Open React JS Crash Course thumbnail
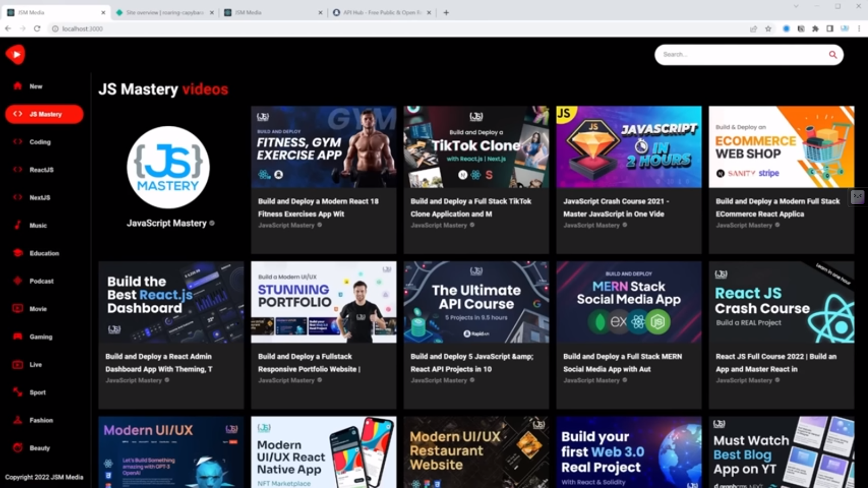This screenshot has width=868, height=488. click(781, 302)
